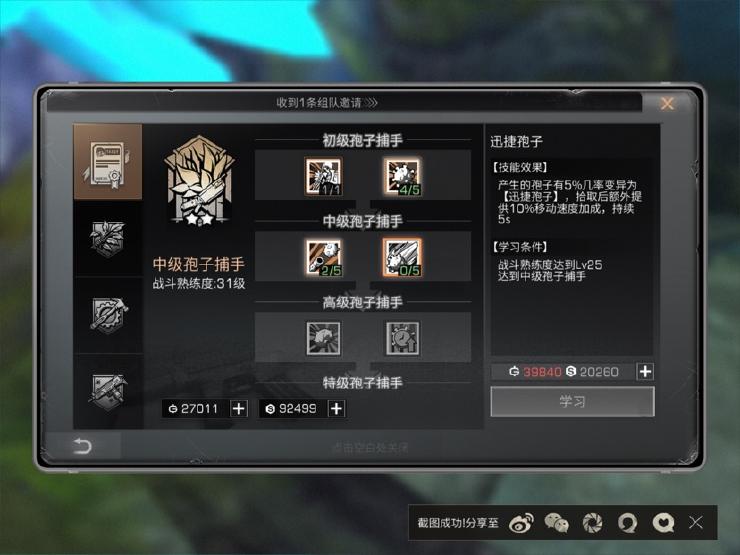740x555 pixels.
Task: Click the back arrow at bottom left
Action: (x=82, y=446)
